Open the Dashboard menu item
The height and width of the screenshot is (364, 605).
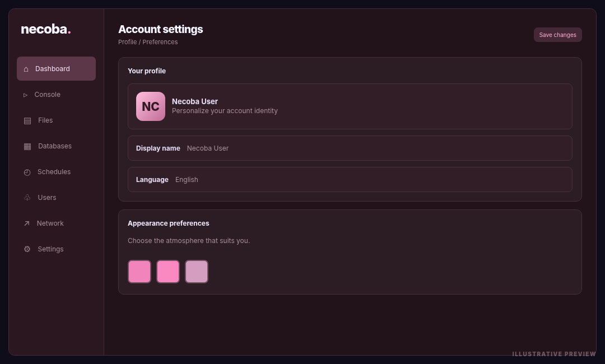(x=57, y=69)
